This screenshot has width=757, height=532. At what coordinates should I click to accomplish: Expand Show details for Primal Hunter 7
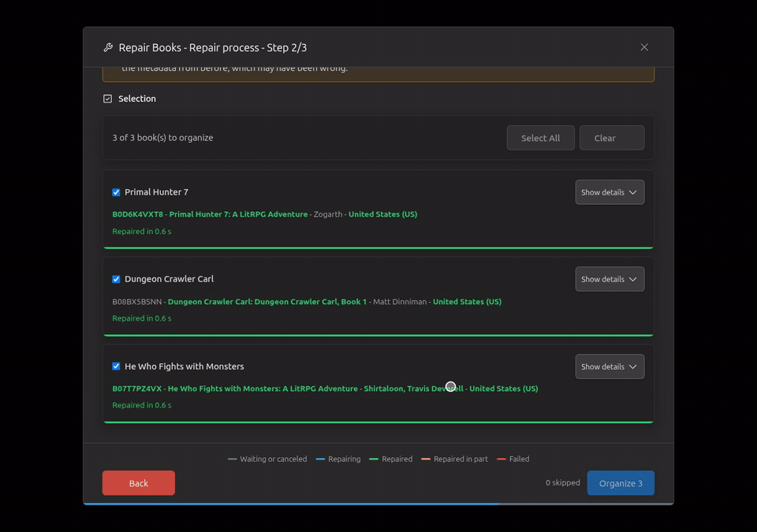coord(610,192)
